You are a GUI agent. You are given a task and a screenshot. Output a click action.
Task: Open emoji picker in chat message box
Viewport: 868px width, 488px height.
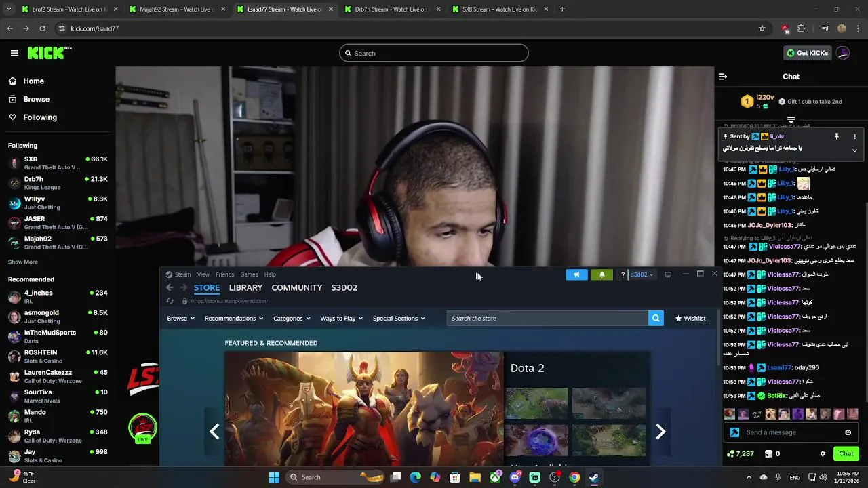(848, 432)
